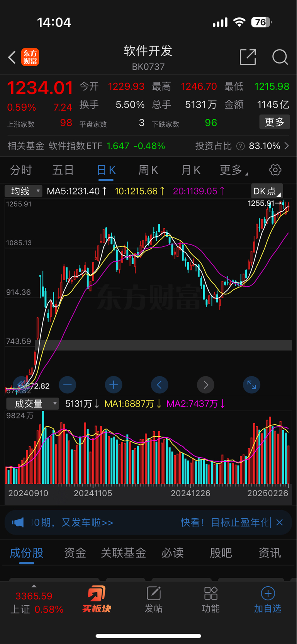Tap the 今开 1229.93 value
Viewport: 297px width, 644px height.
tap(126, 86)
